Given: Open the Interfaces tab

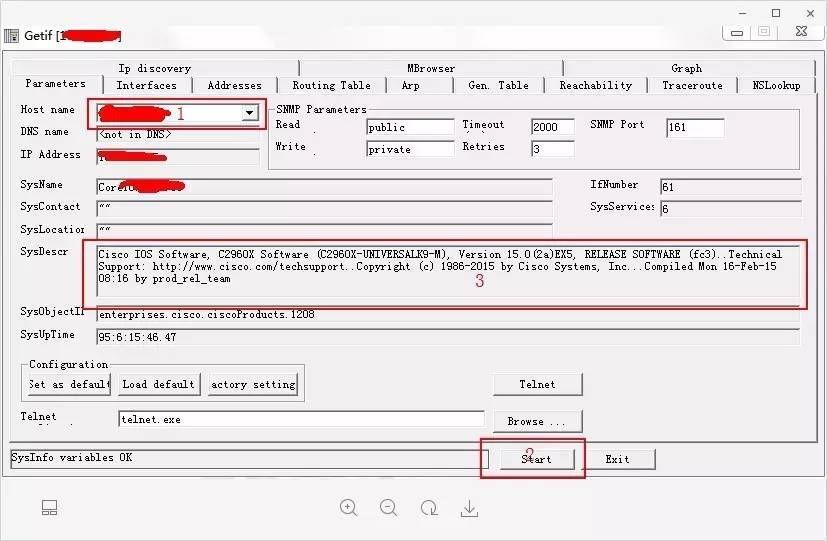Looking at the screenshot, I should [147, 85].
